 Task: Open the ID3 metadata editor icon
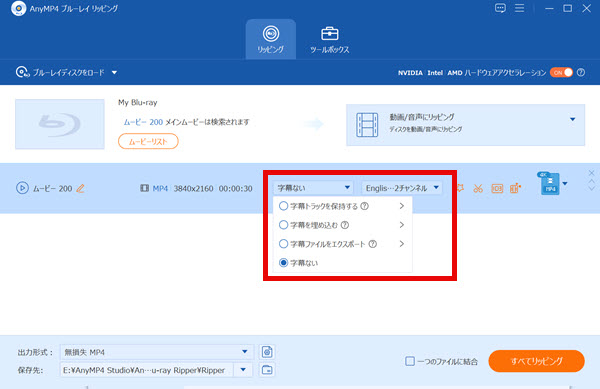tap(497, 188)
